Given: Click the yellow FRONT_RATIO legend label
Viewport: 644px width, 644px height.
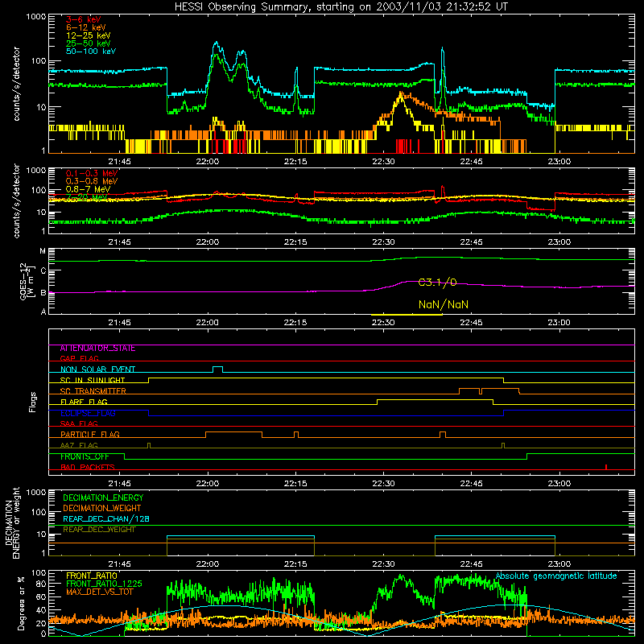Looking at the screenshot, I should coord(92,576).
